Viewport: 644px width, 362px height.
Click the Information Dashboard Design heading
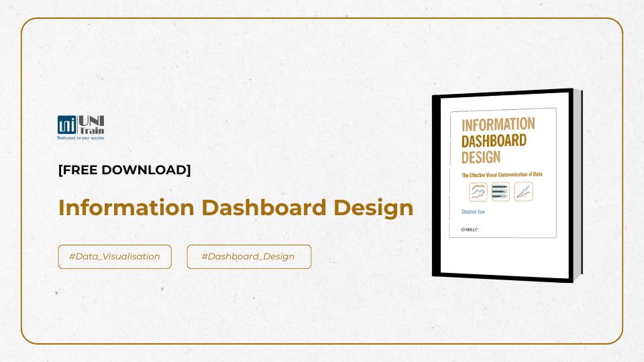(235, 207)
